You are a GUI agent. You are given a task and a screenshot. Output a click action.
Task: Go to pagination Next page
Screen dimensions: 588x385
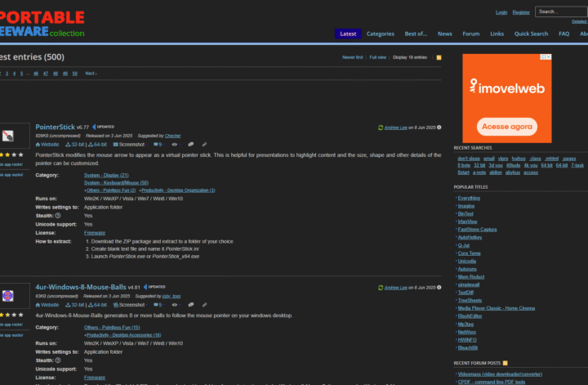point(91,74)
